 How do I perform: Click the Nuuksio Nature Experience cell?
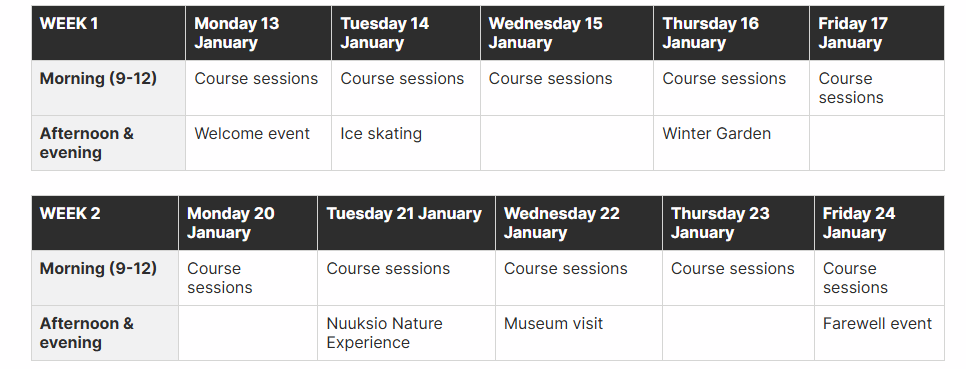[407, 333]
